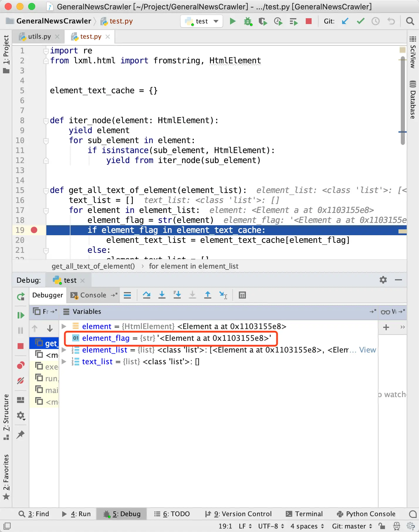
Task: Open the Debugger tab
Action: click(48, 295)
